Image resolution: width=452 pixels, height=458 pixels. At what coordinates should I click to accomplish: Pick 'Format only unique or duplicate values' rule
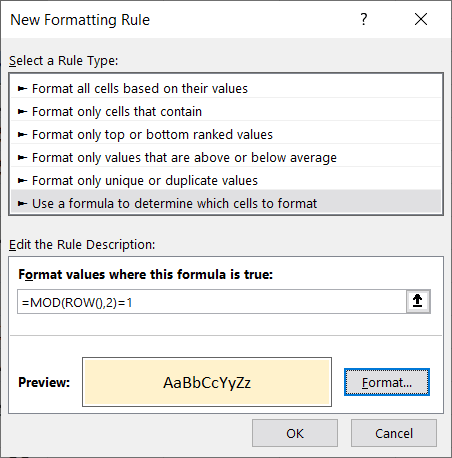226,180
